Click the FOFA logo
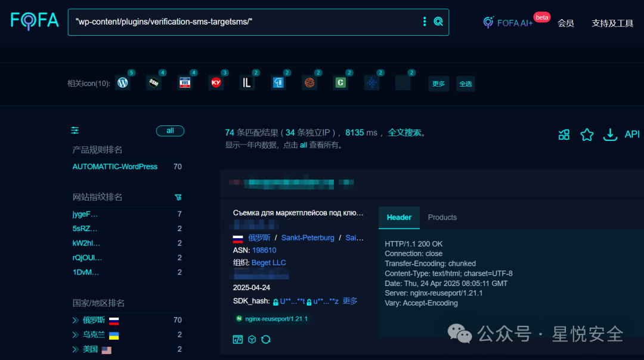This screenshot has width=644, height=360. [35, 20]
